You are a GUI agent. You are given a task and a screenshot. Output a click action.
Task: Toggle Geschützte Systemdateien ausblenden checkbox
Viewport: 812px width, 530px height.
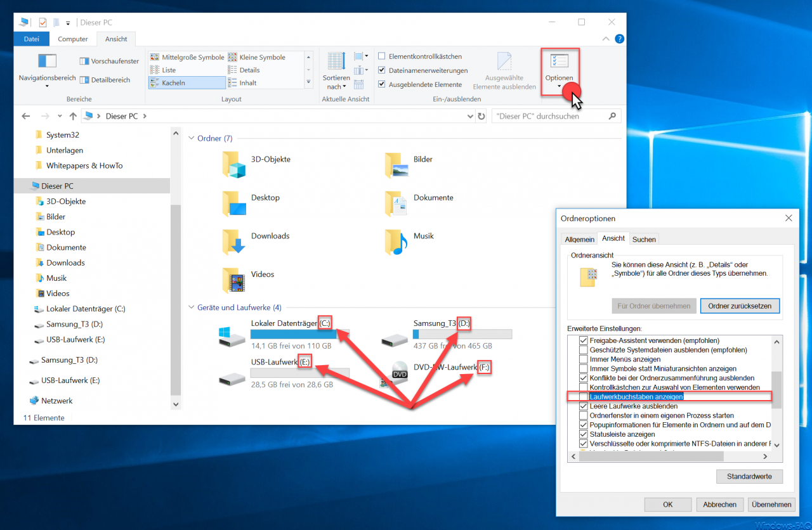coord(584,350)
